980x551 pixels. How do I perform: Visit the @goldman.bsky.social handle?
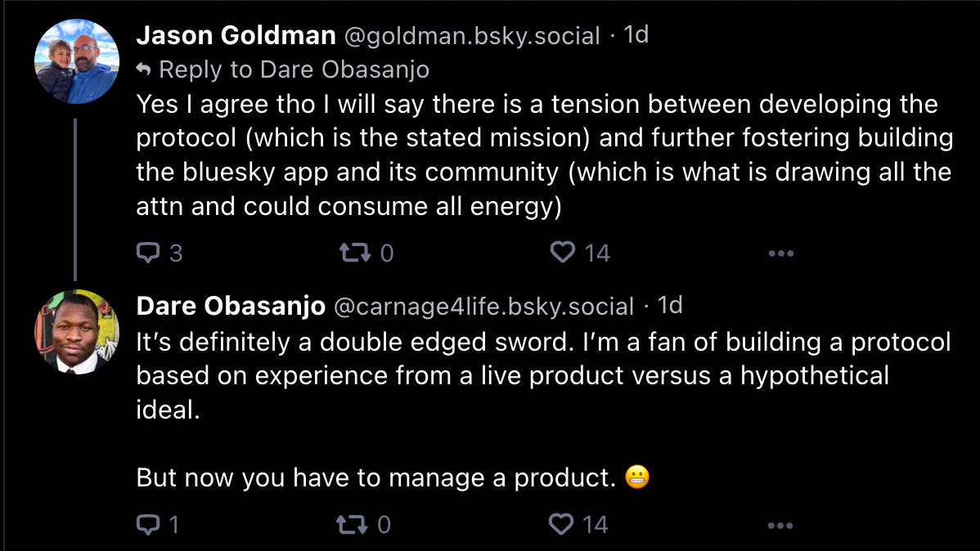tap(472, 36)
